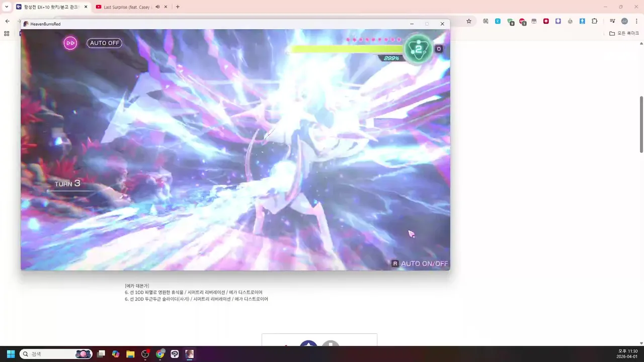The width and height of the screenshot is (644, 362).
Task: Switch to the Last Surprise YouTube tab
Action: tap(132, 7)
